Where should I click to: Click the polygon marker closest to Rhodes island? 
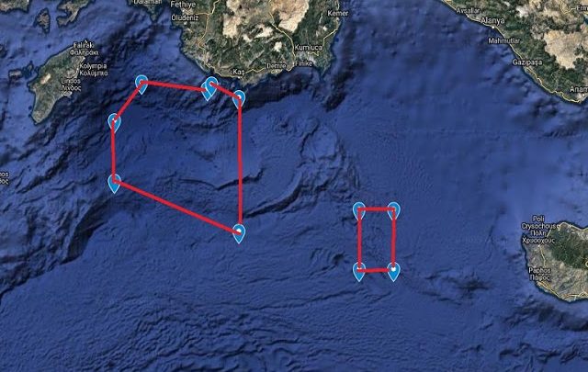114,123
